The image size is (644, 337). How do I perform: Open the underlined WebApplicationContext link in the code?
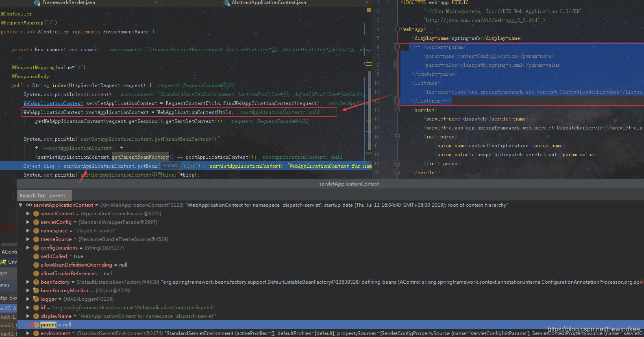pyautogui.click(x=53, y=103)
